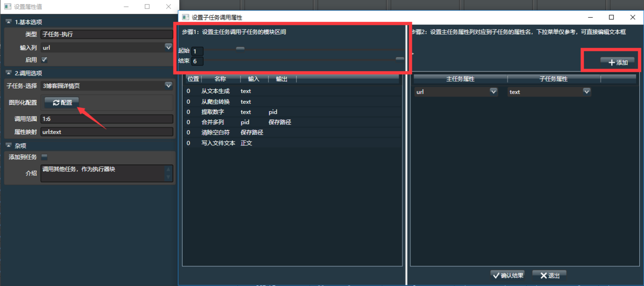Image resolution: width=644 pixels, height=286 pixels.
Task: Select the 写入文件文本 row
Action: point(292,143)
